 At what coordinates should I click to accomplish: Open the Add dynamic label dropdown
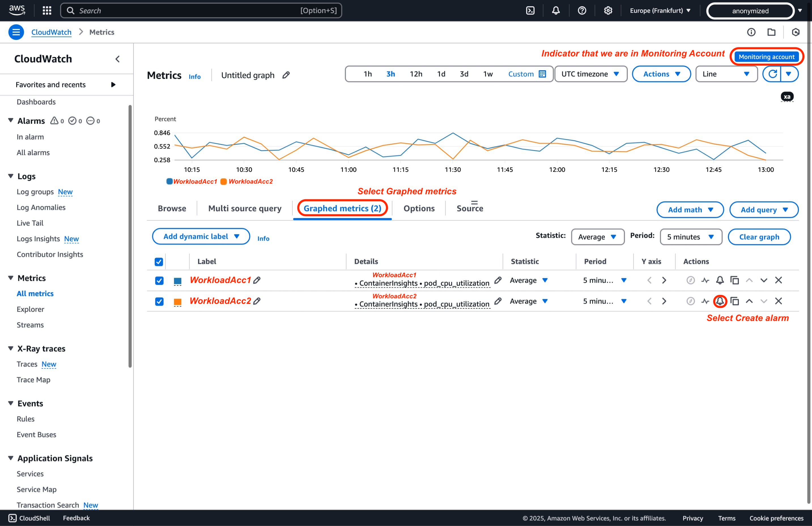pyautogui.click(x=201, y=236)
